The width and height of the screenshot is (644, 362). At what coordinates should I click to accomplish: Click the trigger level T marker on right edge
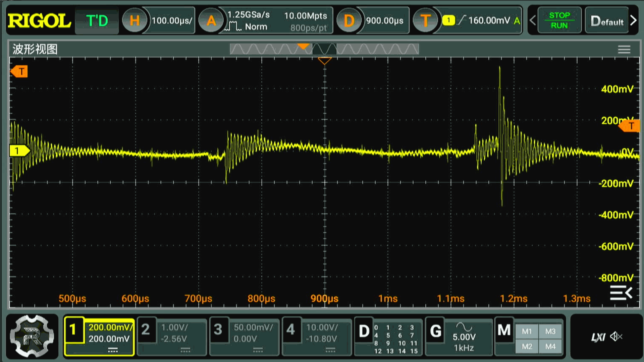[631, 126]
